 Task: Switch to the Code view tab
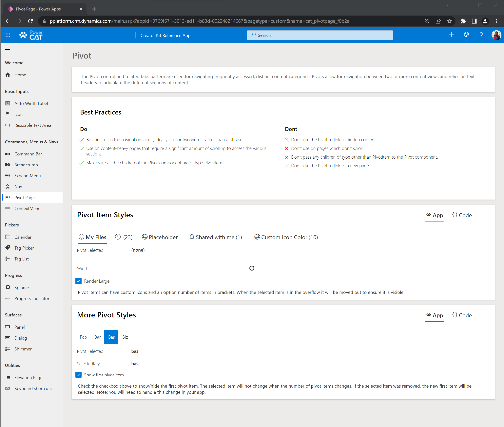pyautogui.click(x=463, y=215)
